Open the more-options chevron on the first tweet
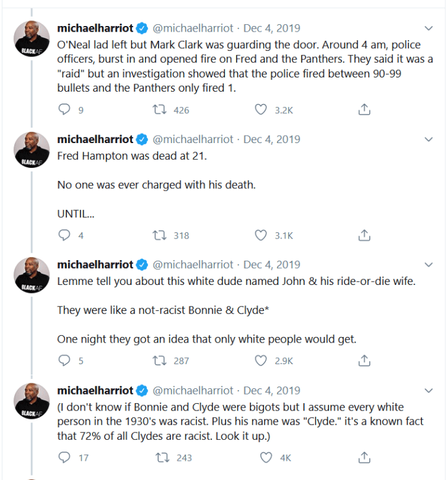448x480 pixels. [428, 28]
